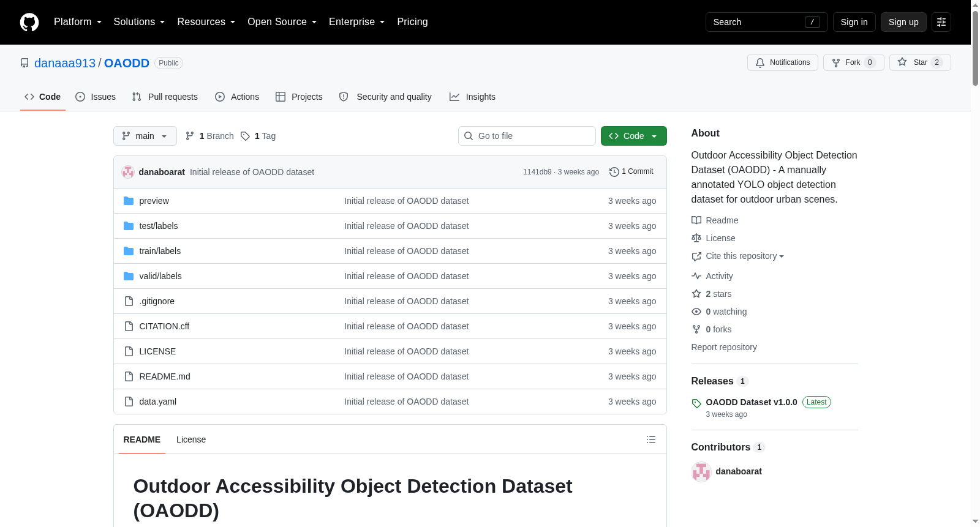
Task: View the 1 Branch link
Action: click(209, 136)
